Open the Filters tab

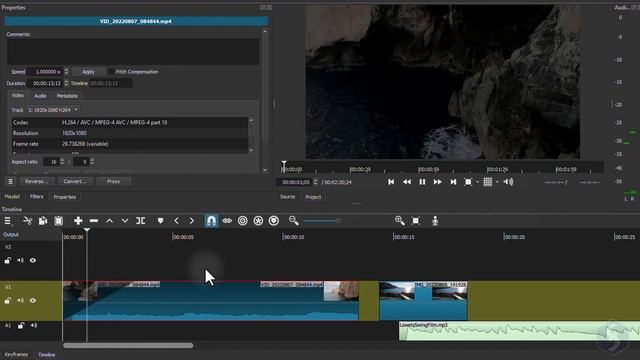[x=36, y=197]
